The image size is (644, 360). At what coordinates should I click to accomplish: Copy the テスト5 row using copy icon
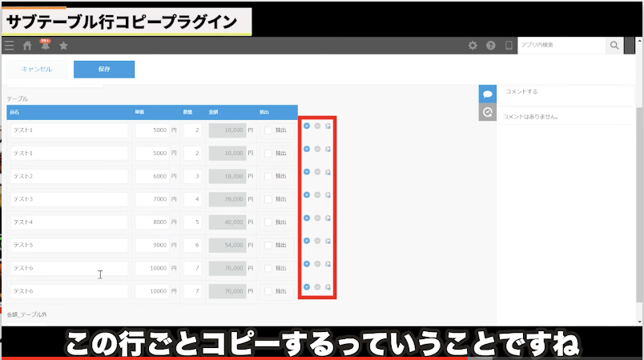(x=328, y=241)
